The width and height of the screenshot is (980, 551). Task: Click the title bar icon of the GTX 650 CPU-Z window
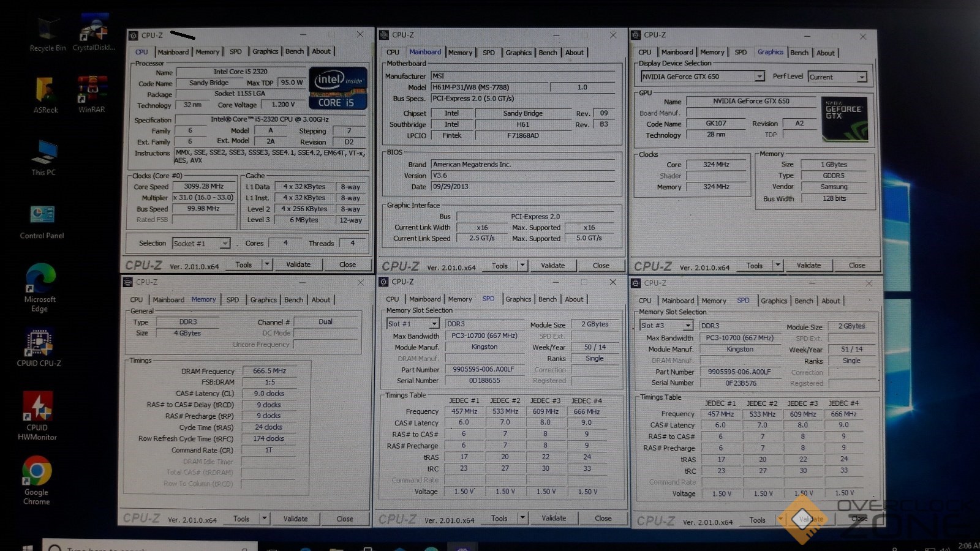[x=636, y=35]
